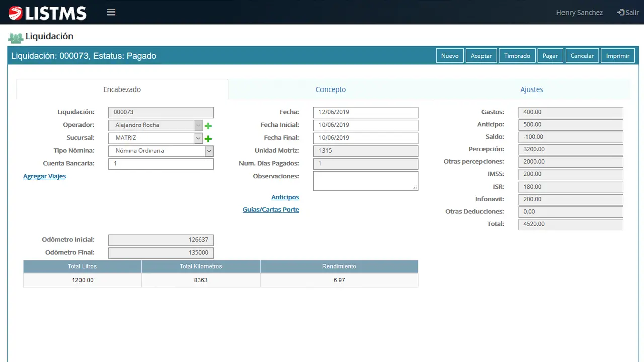
Task: Click the LISTMS logo
Action: click(47, 13)
